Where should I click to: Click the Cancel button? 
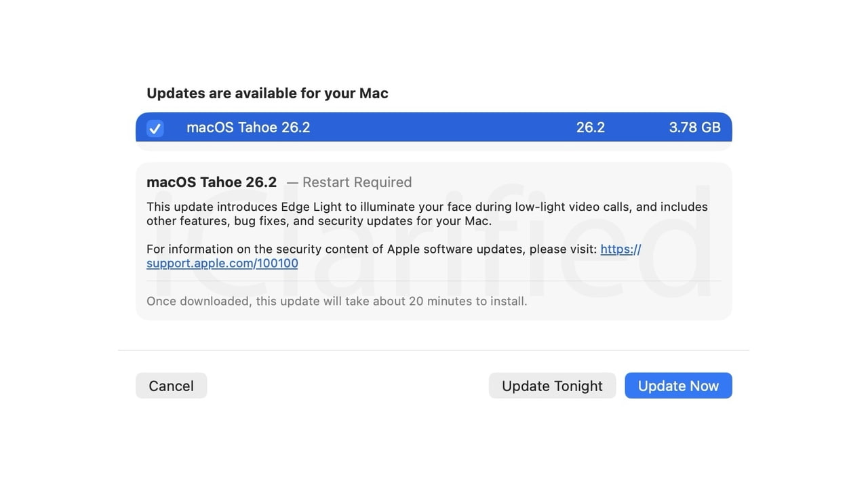pyautogui.click(x=171, y=386)
